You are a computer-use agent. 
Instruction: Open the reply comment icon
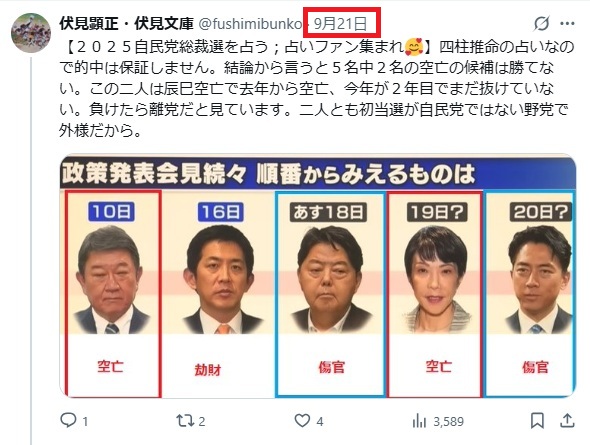point(68,421)
